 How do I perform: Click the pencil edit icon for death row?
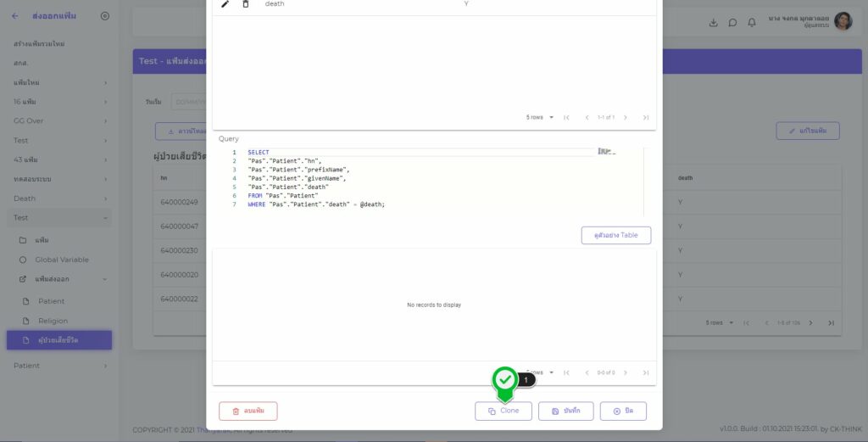click(225, 4)
